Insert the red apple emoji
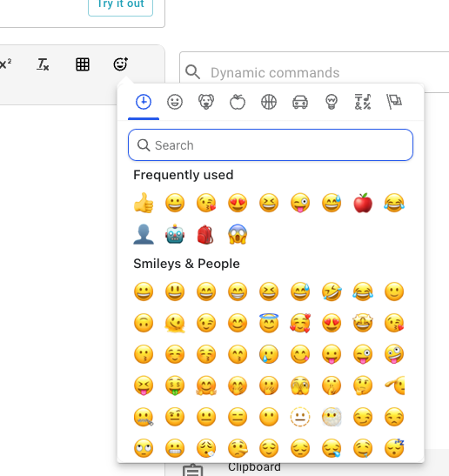This screenshot has height=476, width=449. coord(363,203)
